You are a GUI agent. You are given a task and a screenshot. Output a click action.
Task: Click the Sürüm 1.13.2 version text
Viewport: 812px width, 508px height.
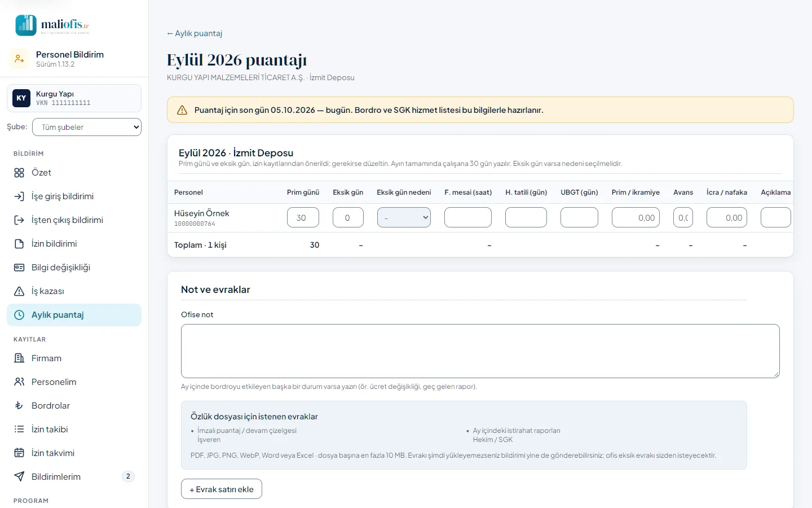[x=55, y=64]
